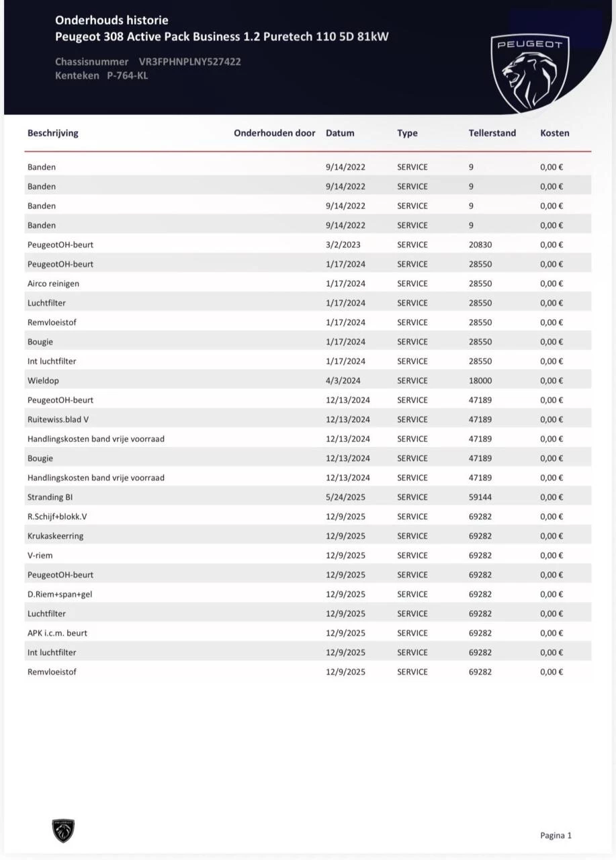
Task: Select the Onderhouden door column header
Action: coord(274,133)
